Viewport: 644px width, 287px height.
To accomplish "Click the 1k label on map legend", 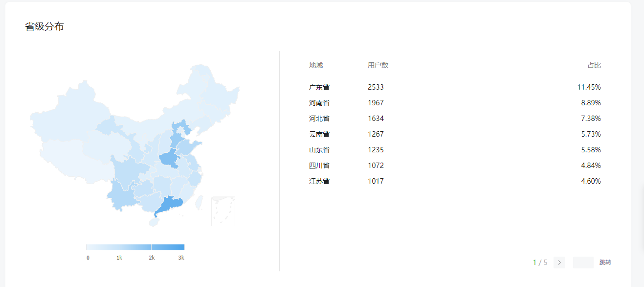I will click(119, 258).
